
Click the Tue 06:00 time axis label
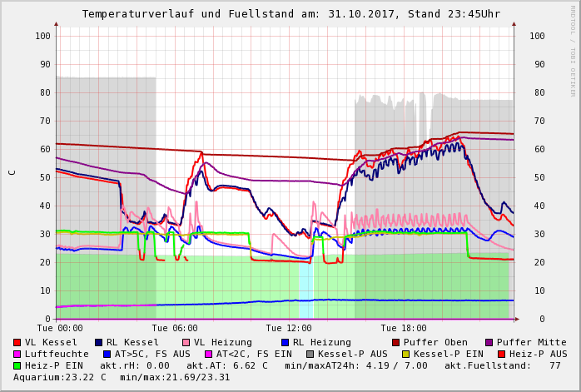coord(175,328)
